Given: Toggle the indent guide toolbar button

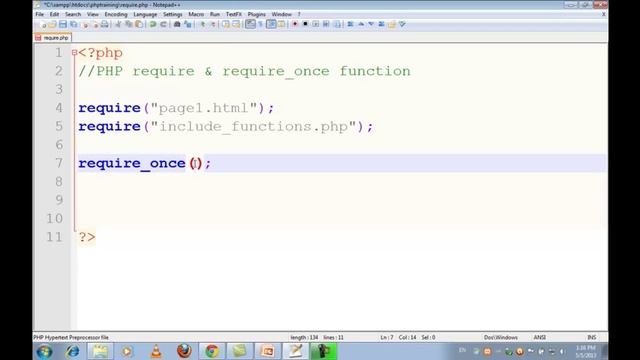Looking at the screenshot, I should click(x=271, y=24).
